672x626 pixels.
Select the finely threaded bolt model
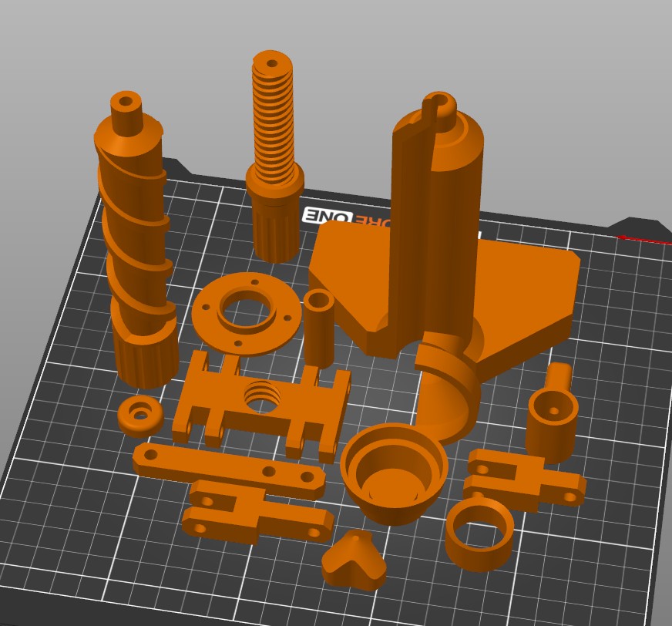coord(274,156)
